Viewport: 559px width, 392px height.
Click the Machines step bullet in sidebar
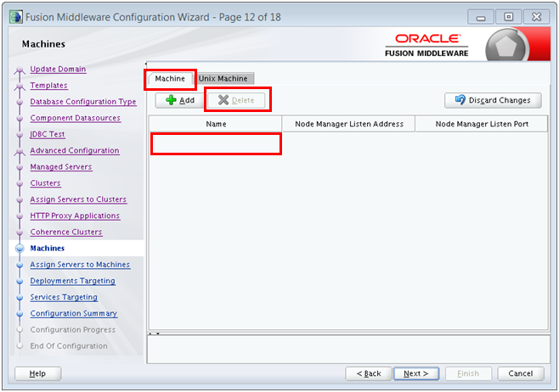tap(20, 248)
